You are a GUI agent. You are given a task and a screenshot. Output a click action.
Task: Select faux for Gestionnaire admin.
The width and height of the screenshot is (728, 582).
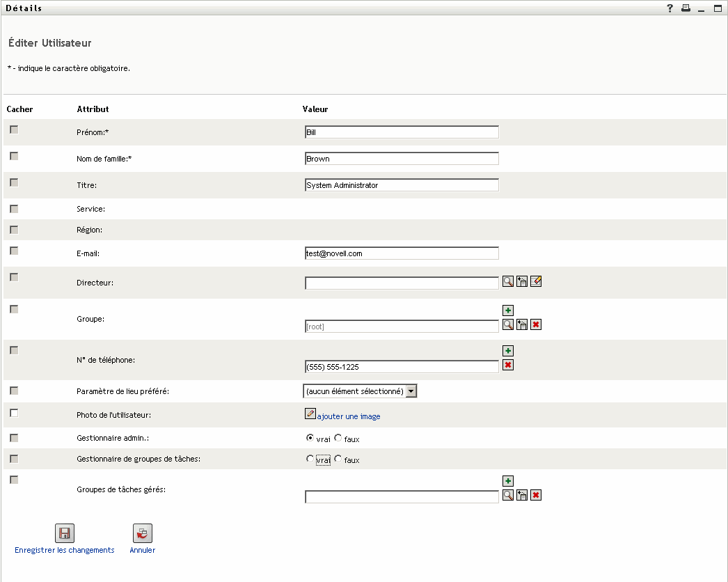tap(338, 439)
